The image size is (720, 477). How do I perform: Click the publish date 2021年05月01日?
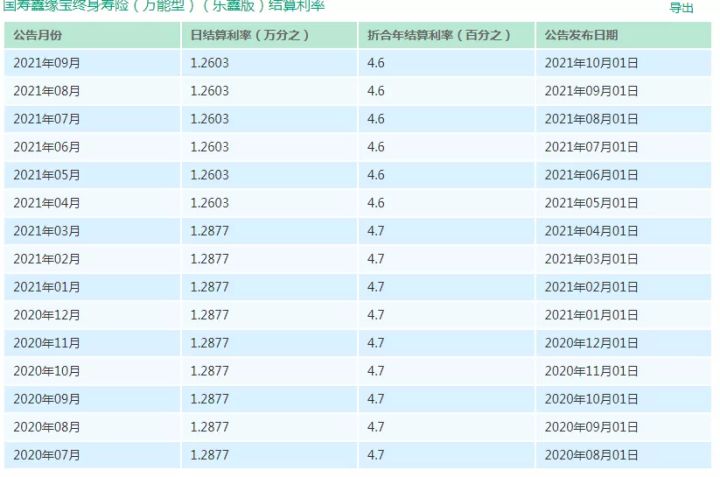(591, 203)
